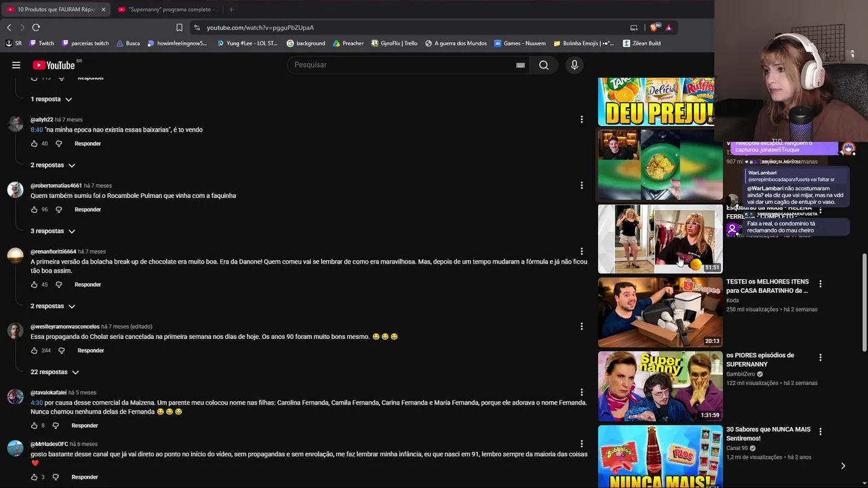This screenshot has height=488, width=868.
Task: Expand '2 respostas' under @renanfioritti6664 comment
Action: (x=53, y=306)
